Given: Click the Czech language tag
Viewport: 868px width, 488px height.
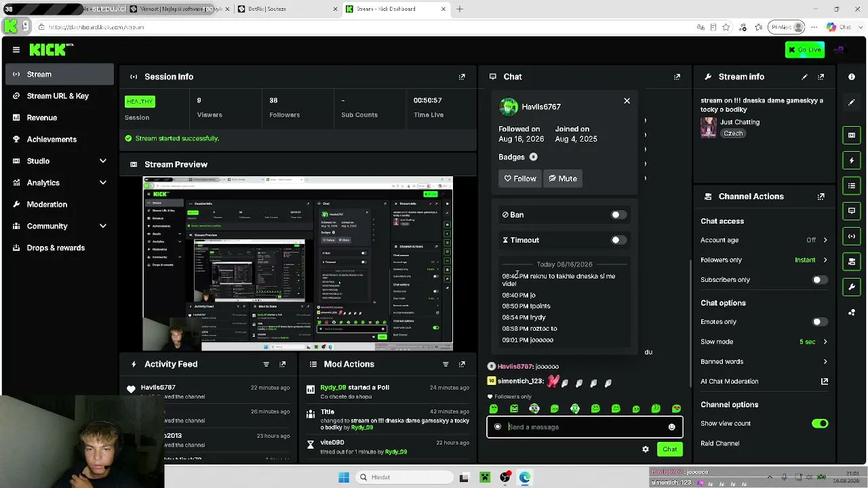Looking at the screenshot, I should [733, 134].
